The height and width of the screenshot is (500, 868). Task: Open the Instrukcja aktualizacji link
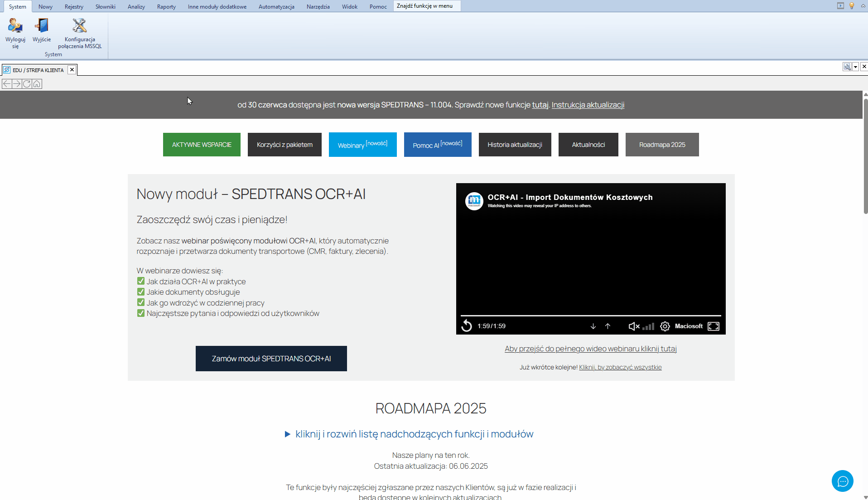point(588,105)
